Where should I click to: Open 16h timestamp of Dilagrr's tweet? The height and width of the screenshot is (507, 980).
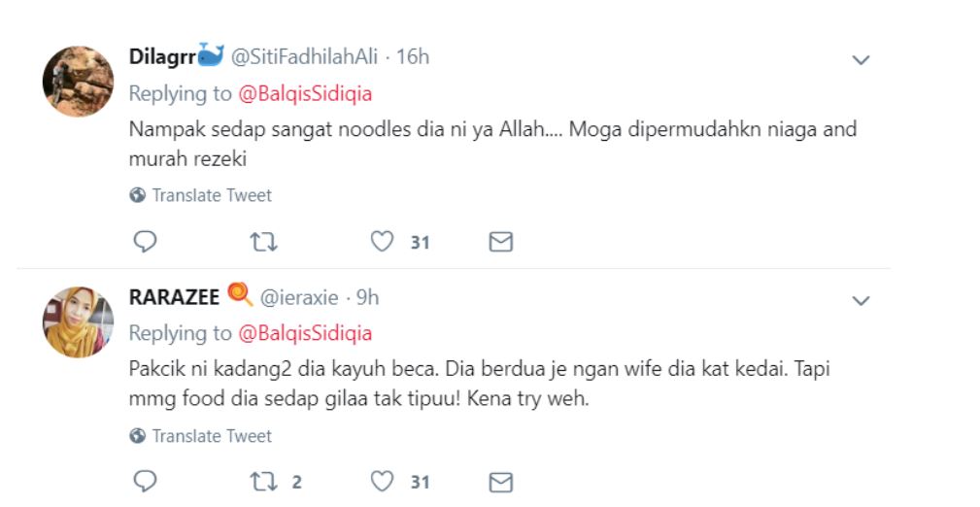click(x=413, y=57)
